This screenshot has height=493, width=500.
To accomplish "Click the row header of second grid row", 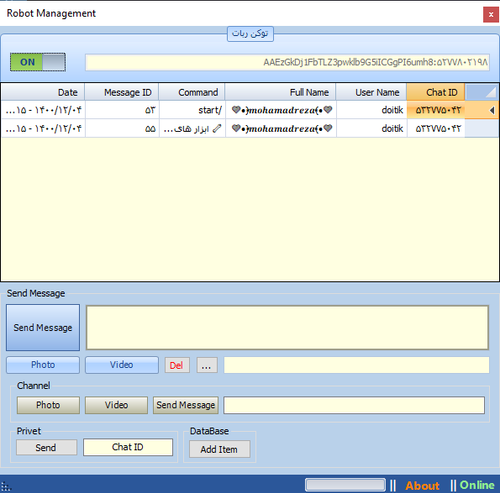I will tap(482, 128).
